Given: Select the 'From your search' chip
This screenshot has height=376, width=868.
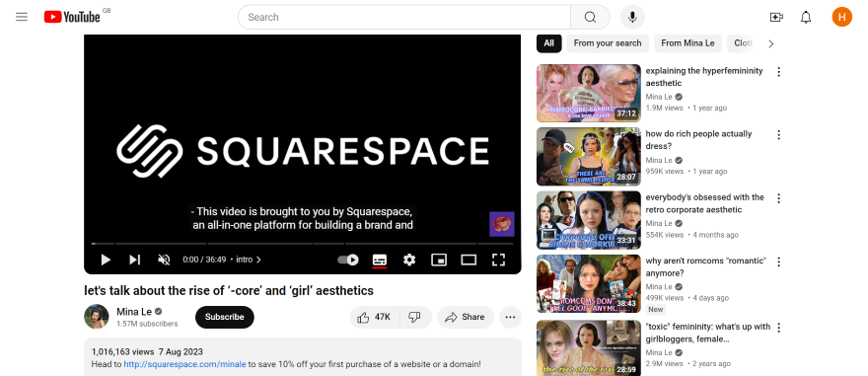Looking at the screenshot, I should point(608,43).
